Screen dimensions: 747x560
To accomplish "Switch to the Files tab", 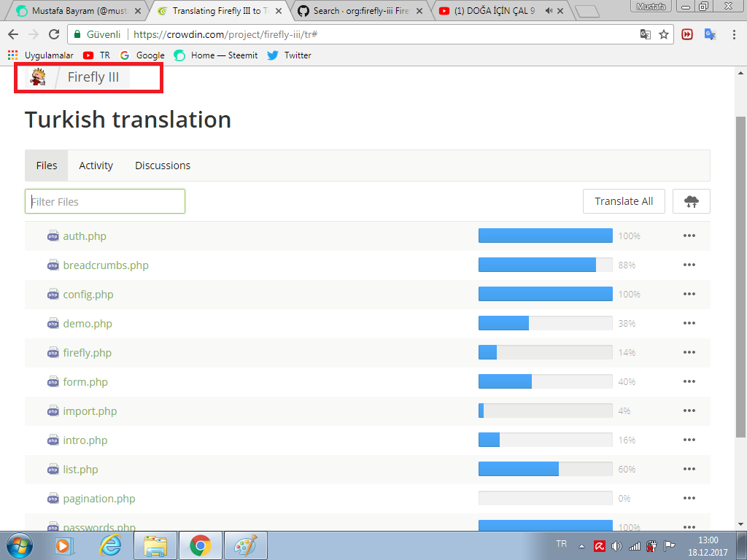I will [x=46, y=166].
